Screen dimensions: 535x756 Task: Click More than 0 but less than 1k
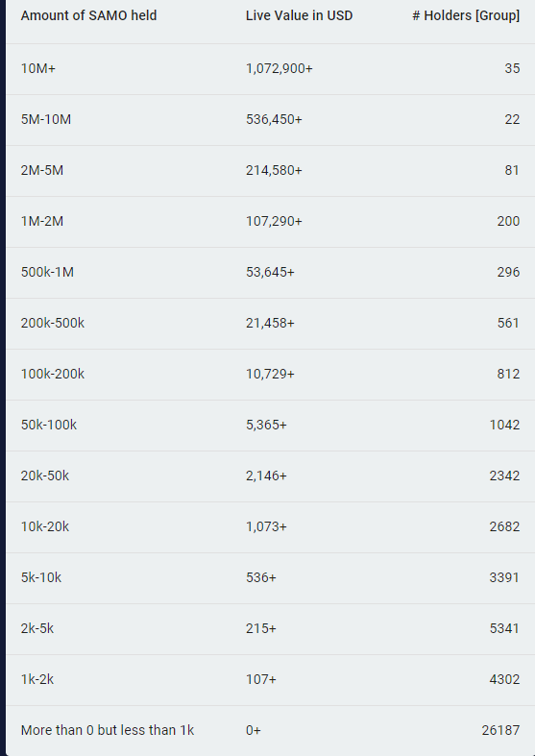click(108, 730)
